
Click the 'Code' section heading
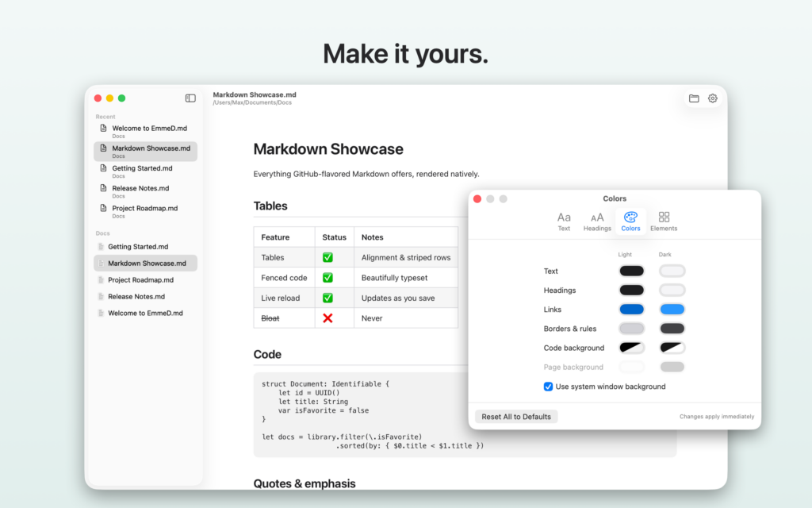pos(267,355)
